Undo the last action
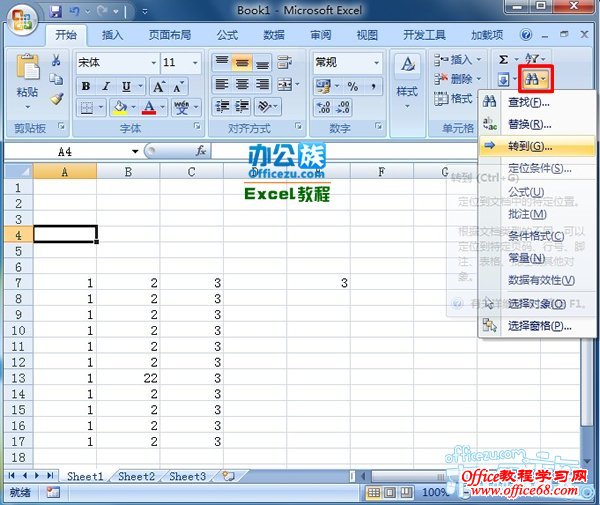Screen dimensions: 600x505 click(x=74, y=11)
